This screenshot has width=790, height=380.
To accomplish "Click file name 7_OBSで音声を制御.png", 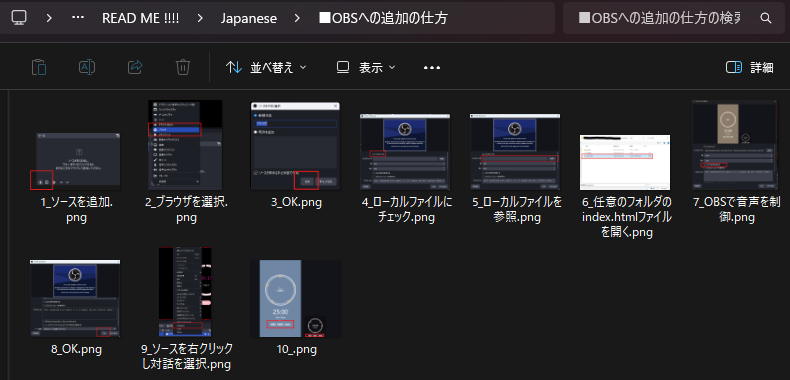I will [x=737, y=210].
